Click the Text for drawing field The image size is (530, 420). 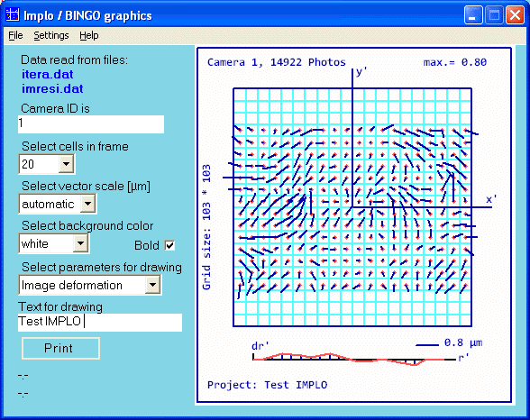click(100, 323)
